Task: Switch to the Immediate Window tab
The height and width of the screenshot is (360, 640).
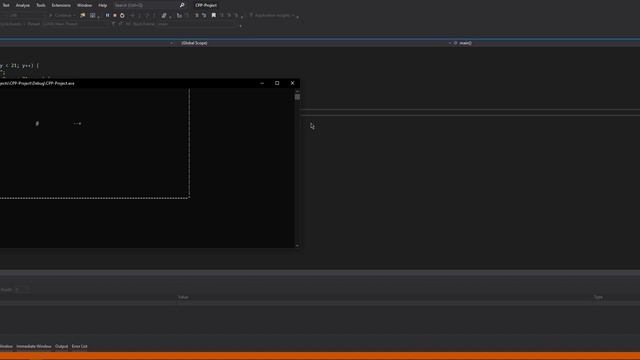Action: click(x=34, y=347)
